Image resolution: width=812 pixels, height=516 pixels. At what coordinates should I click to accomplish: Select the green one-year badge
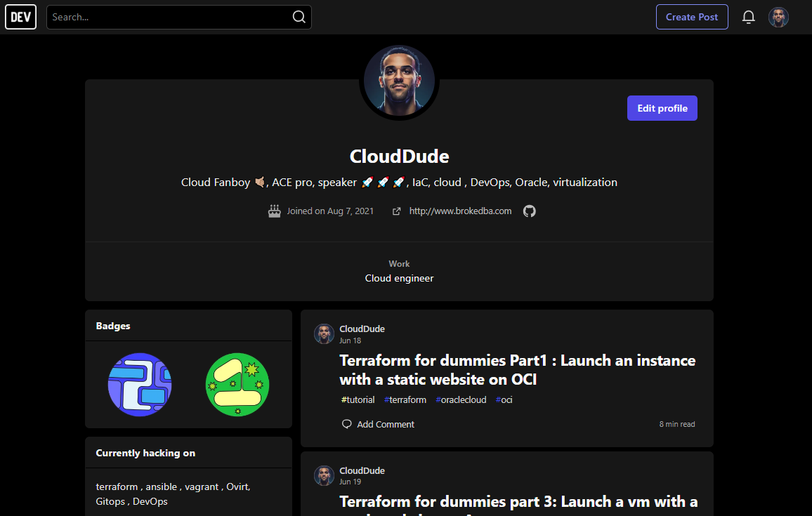click(x=237, y=385)
